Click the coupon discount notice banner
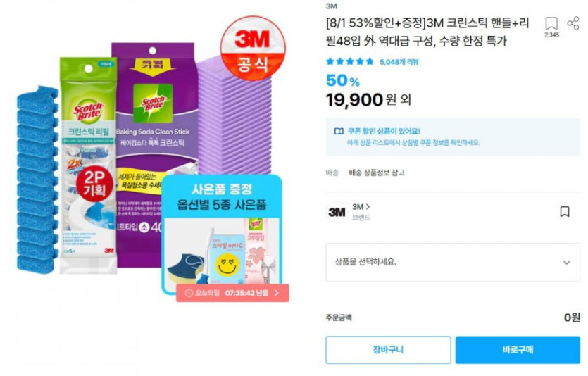 (453, 137)
